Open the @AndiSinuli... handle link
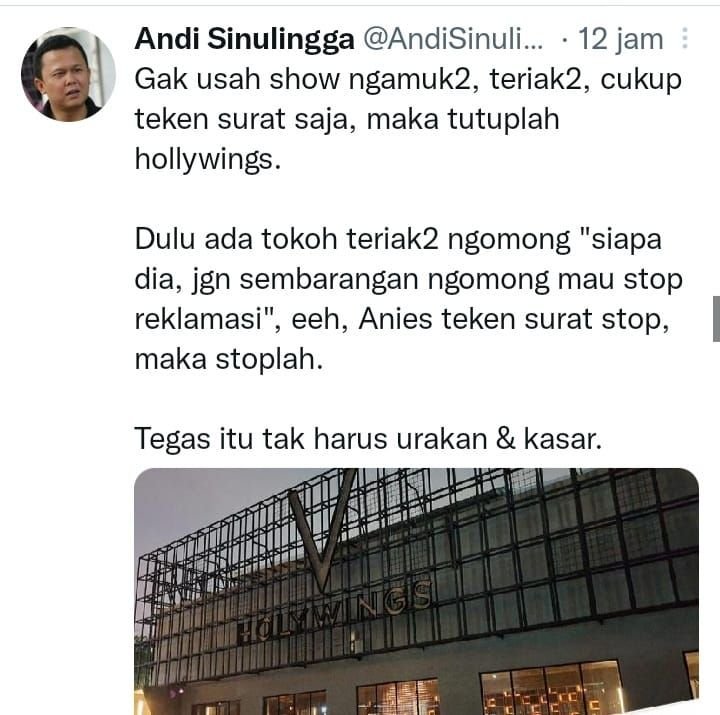Image resolution: width=720 pixels, height=715 pixels. (x=453, y=39)
